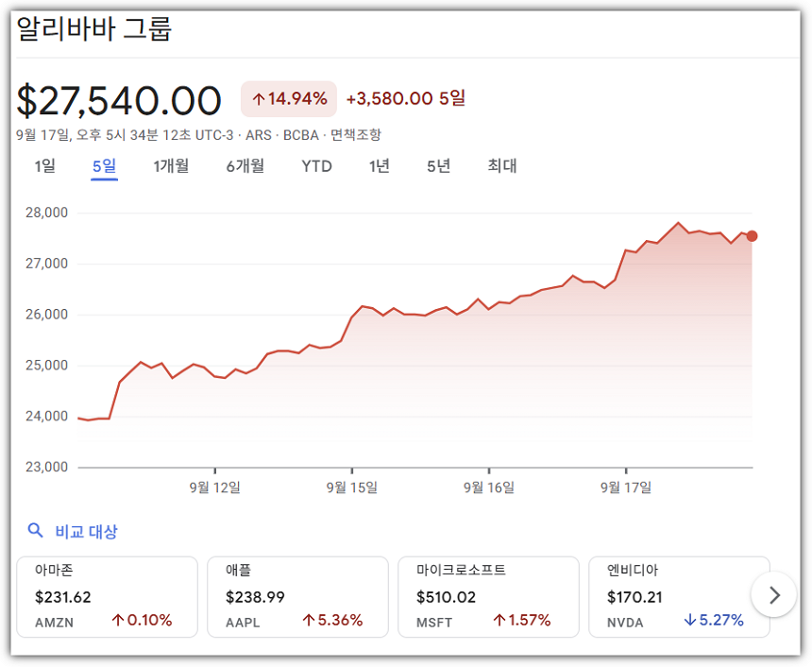
Task: Switch to the 1년 chart period
Action: click(379, 165)
